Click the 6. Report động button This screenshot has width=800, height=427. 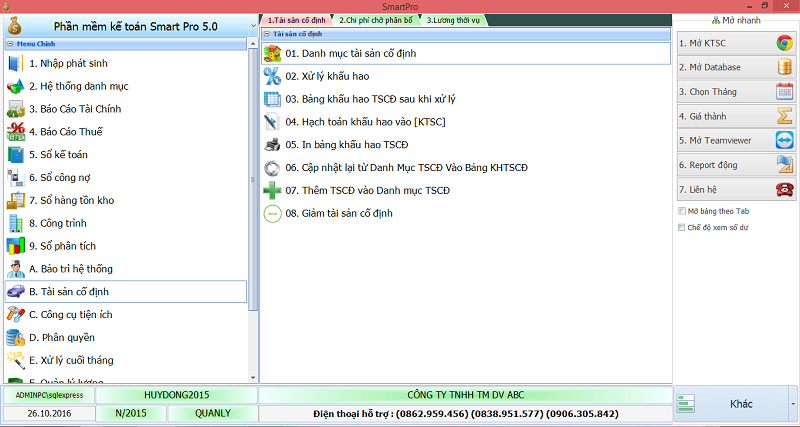click(x=736, y=165)
